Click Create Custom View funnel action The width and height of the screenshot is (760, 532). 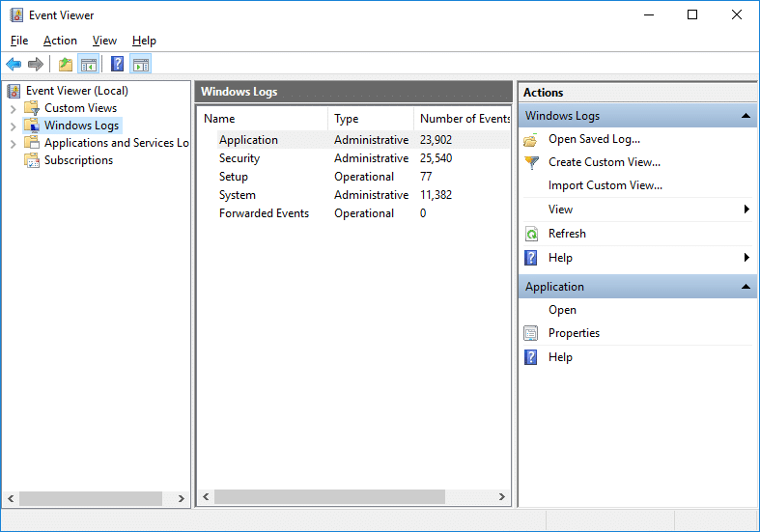coord(604,162)
